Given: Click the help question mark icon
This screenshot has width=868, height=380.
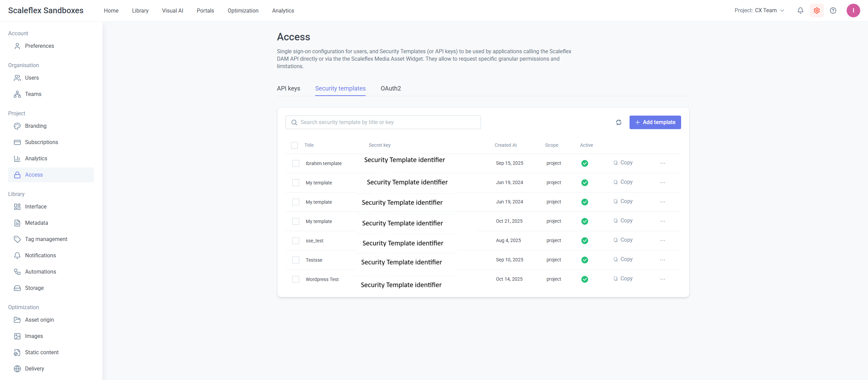Looking at the screenshot, I should coord(833,11).
